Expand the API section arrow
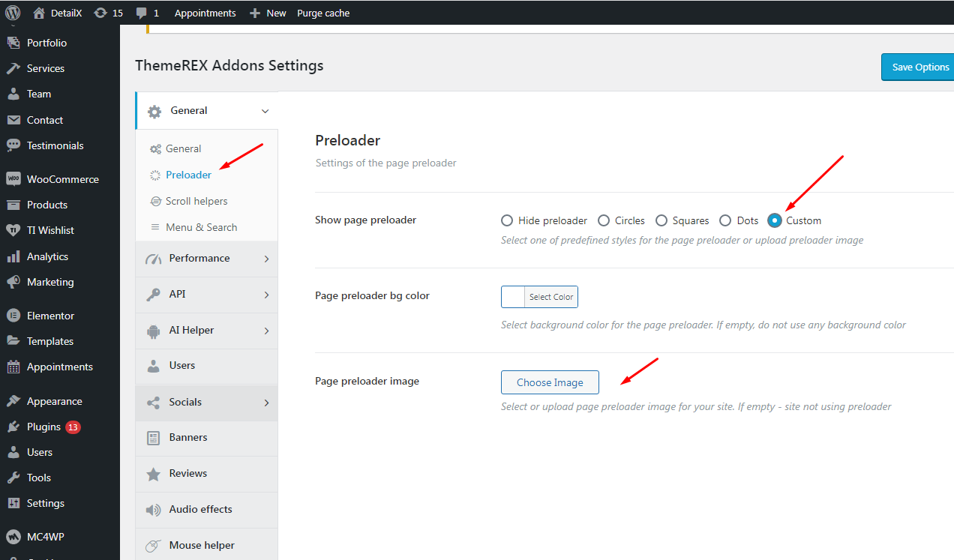 [266, 295]
